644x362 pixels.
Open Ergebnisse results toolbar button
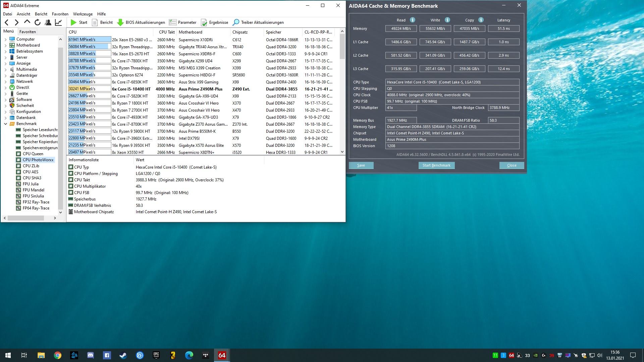[214, 22]
